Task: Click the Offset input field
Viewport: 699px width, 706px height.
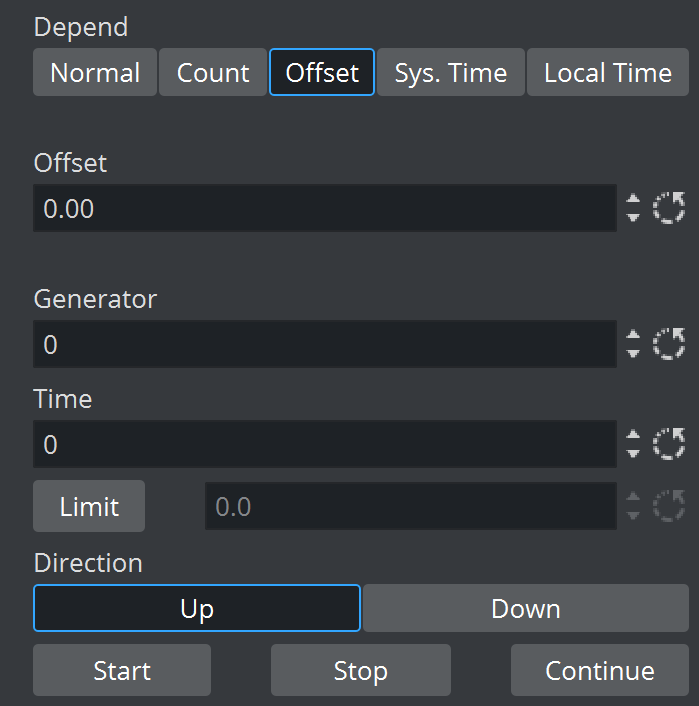Action: [x=325, y=208]
